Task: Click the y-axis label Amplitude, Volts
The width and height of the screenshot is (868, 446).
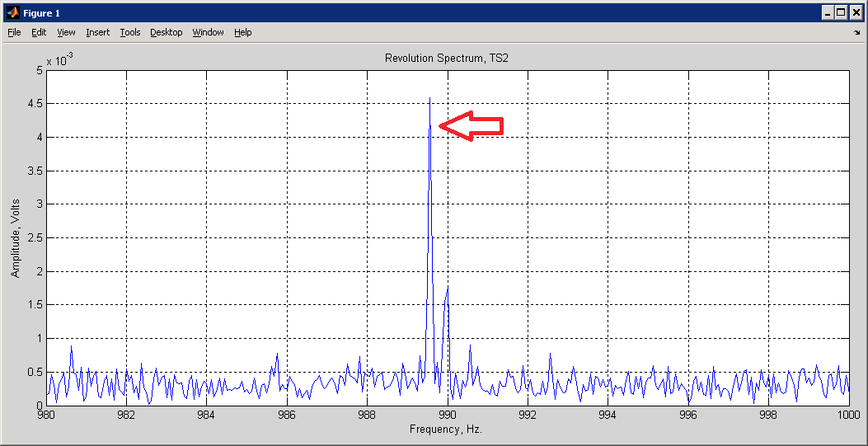Action: coord(16,238)
